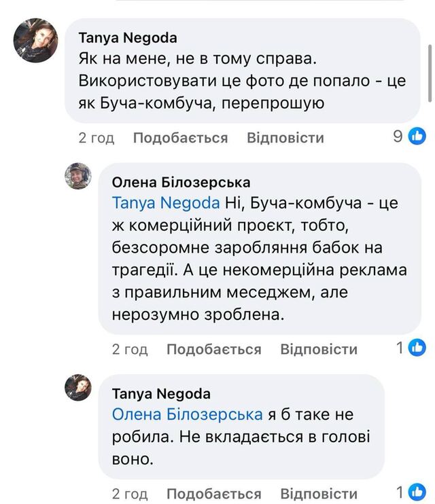
Task: Click the blue Олена Білозерська mention in Tanya's reply
Action: (187, 414)
